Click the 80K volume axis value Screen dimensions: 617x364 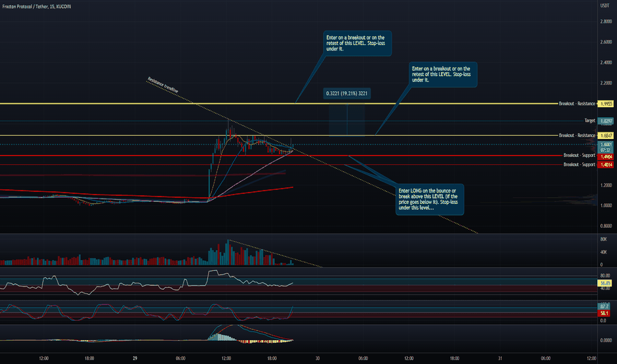click(x=603, y=240)
